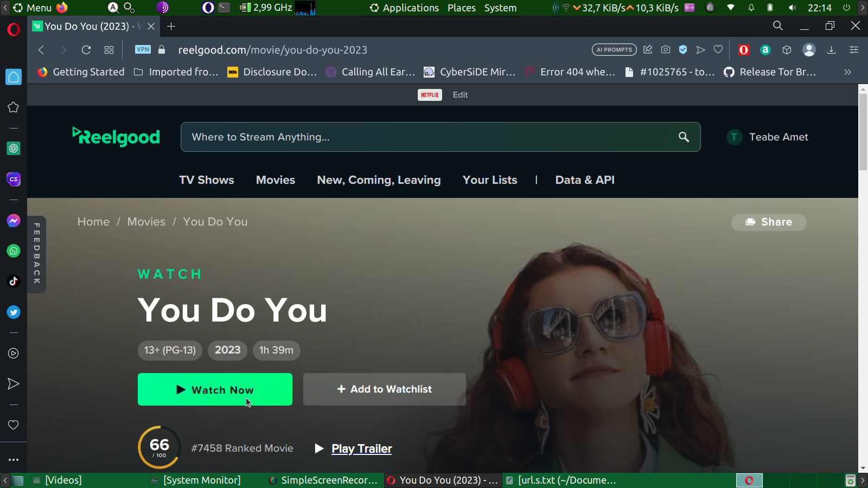Click the vertical page scrollbar thumb

(x=863, y=132)
